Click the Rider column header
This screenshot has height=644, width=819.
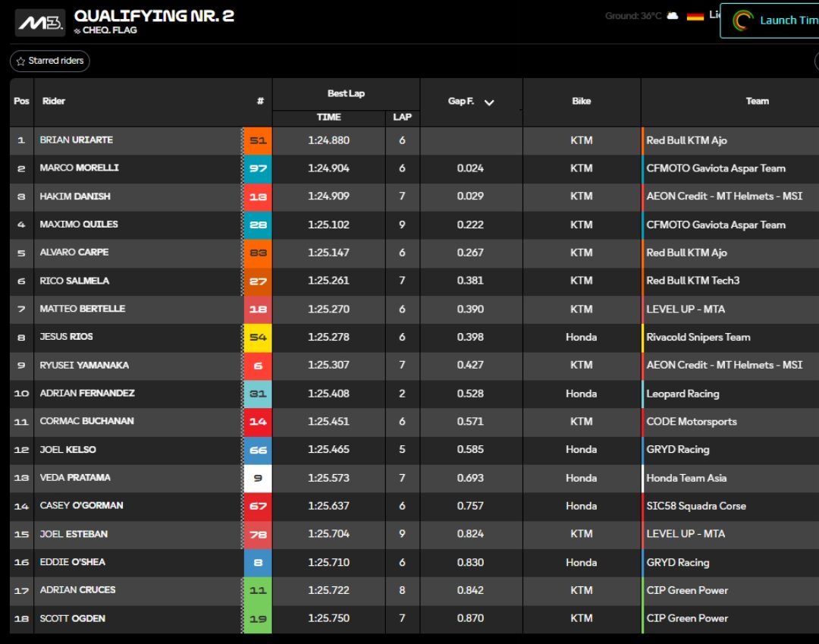(54, 102)
